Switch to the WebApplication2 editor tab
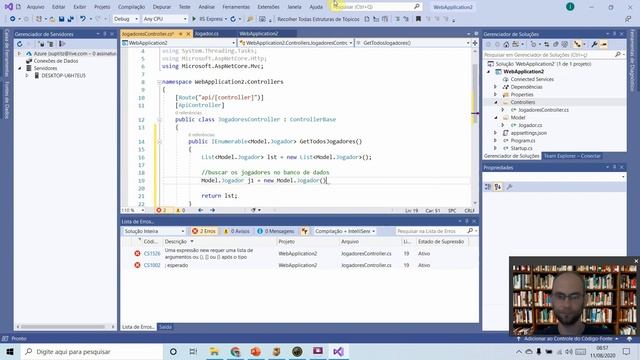Viewport: 640px width, 360px height. pyautogui.click(x=259, y=34)
